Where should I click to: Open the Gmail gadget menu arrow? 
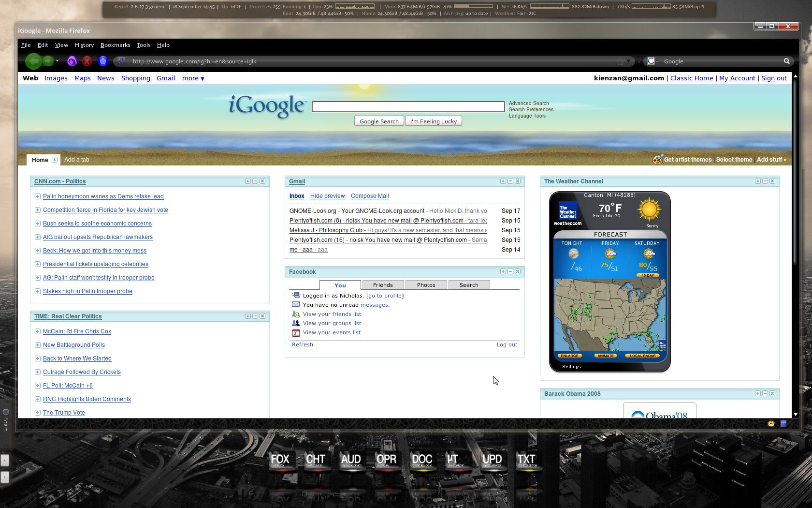point(503,181)
